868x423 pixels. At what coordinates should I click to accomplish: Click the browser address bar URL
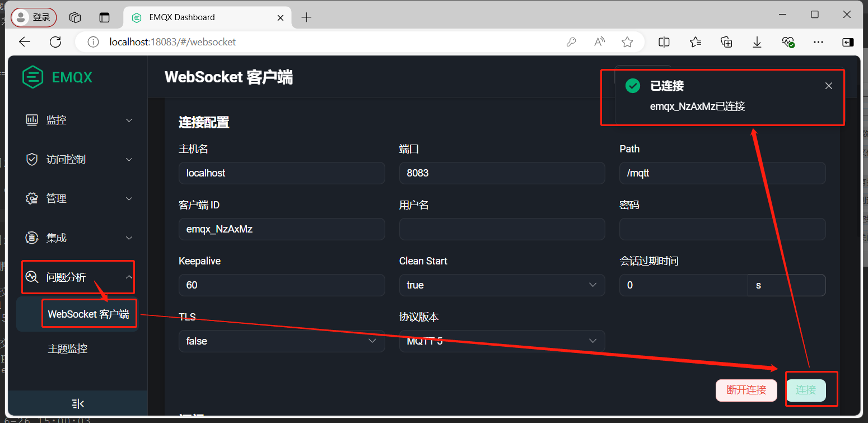[x=172, y=42]
